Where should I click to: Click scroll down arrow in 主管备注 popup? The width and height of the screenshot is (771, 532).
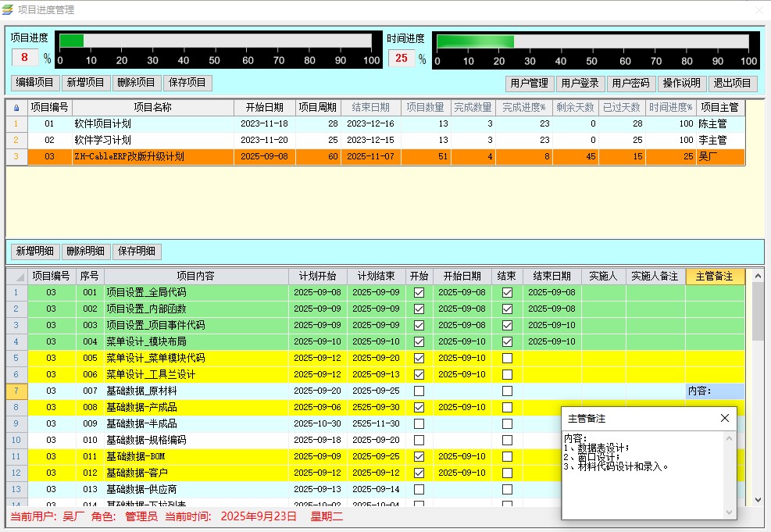point(730,512)
